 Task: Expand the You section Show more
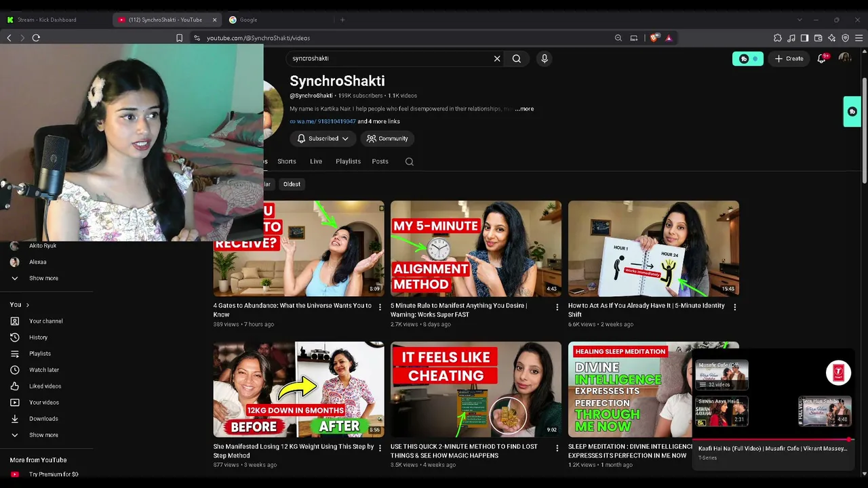[43, 435]
